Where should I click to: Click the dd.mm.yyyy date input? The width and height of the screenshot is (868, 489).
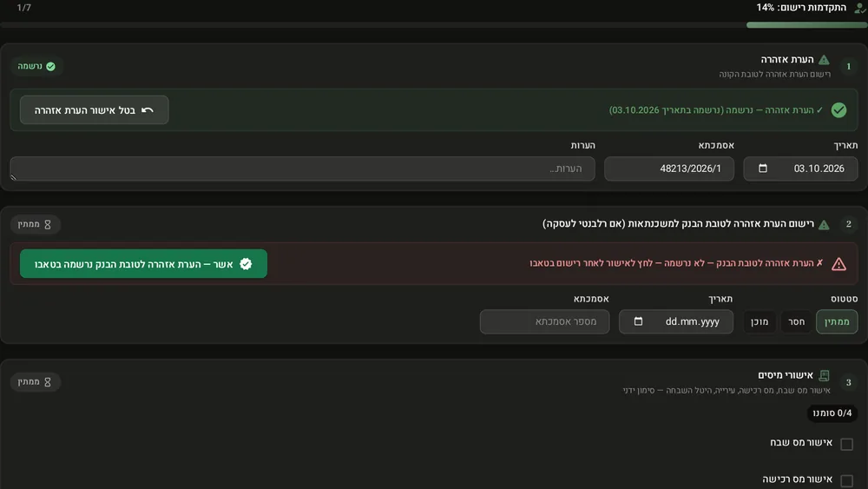tap(676, 321)
